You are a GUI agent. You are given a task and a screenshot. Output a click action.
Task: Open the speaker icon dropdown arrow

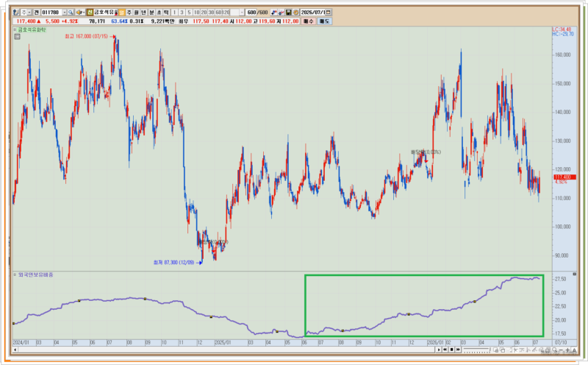click(x=83, y=13)
